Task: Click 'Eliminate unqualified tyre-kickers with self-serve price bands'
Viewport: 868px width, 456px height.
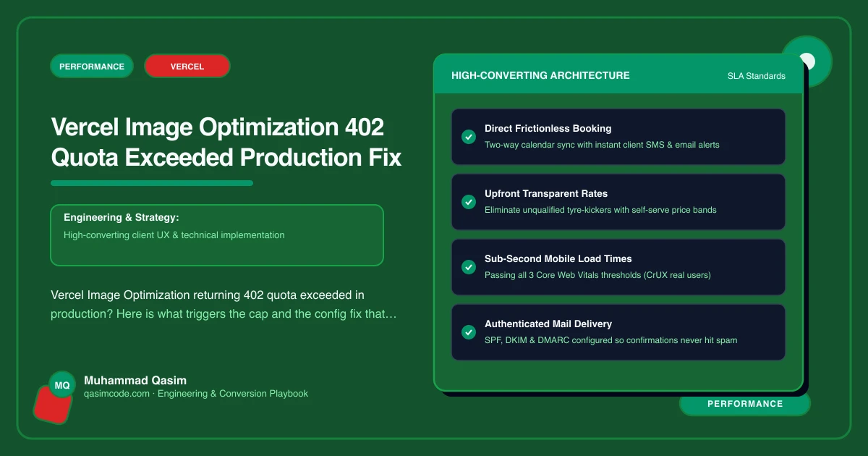Action: coord(600,210)
